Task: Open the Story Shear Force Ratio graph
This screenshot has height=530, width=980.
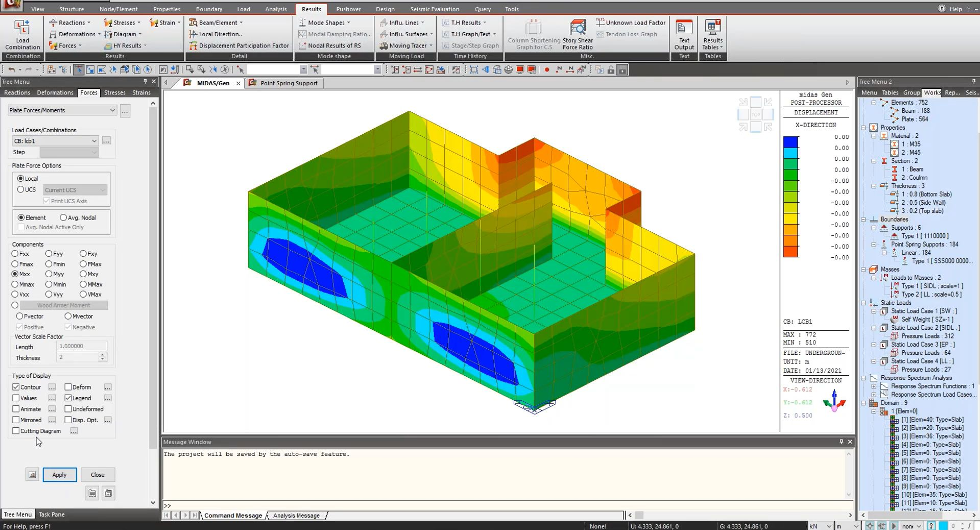Action: (577, 34)
